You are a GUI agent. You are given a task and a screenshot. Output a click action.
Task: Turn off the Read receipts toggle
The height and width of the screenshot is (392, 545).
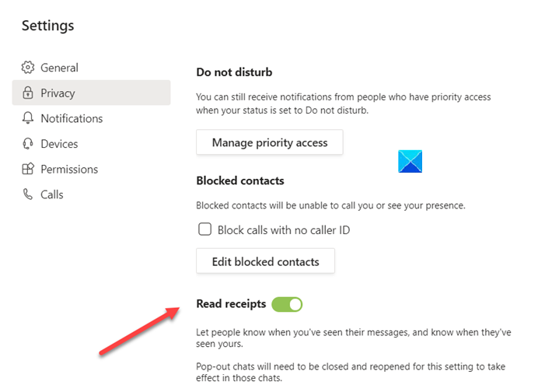287,304
